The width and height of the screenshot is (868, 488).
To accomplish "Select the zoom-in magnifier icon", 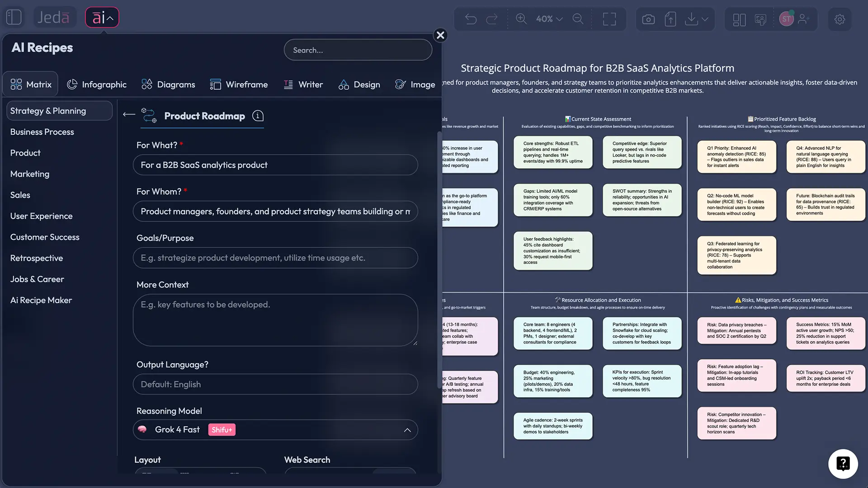I will pyautogui.click(x=521, y=19).
